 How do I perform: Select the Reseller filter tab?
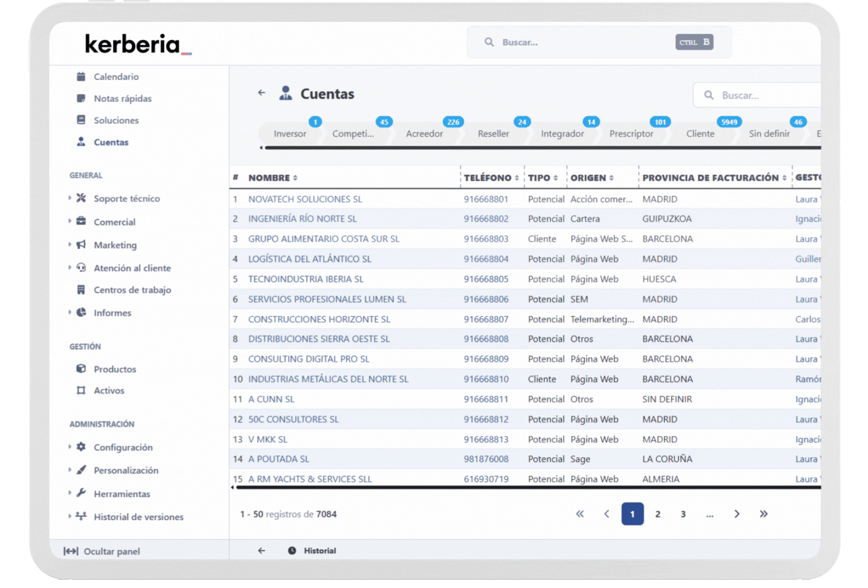coord(493,134)
